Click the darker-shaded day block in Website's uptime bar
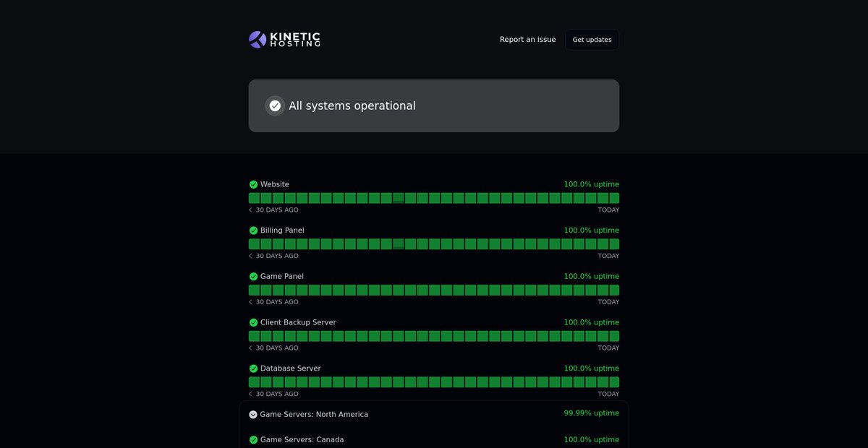Screen dimensions: 868x448 (398, 198)
